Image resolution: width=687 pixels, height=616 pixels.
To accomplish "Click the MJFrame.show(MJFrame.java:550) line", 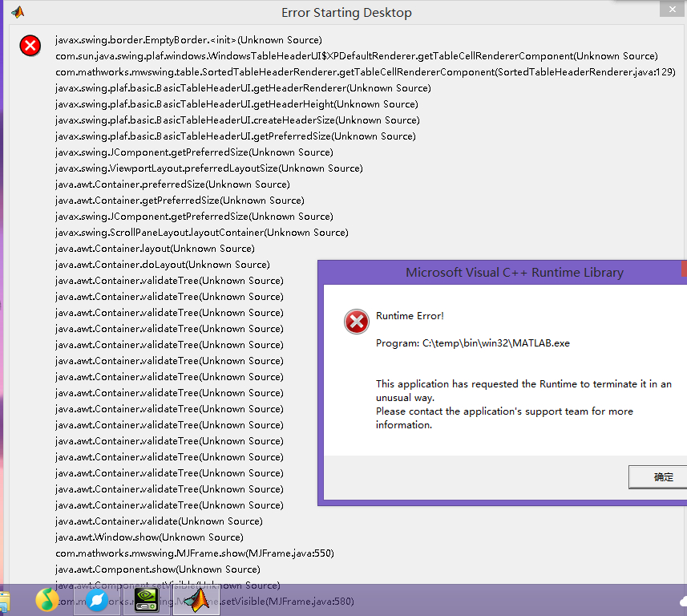I will (x=195, y=553).
